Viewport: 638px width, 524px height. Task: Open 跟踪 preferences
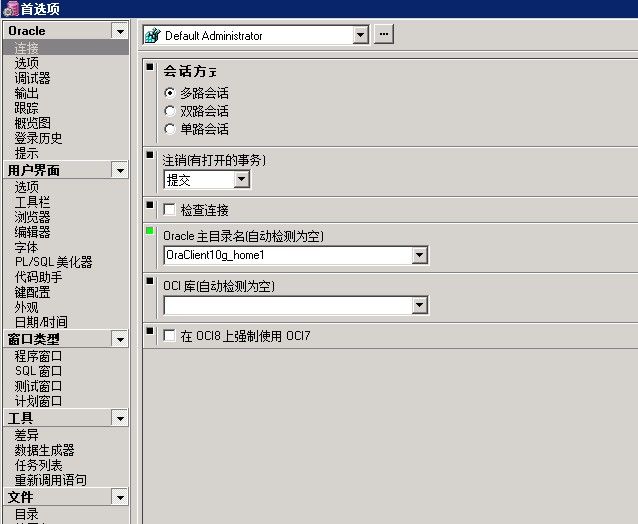click(x=26, y=108)
